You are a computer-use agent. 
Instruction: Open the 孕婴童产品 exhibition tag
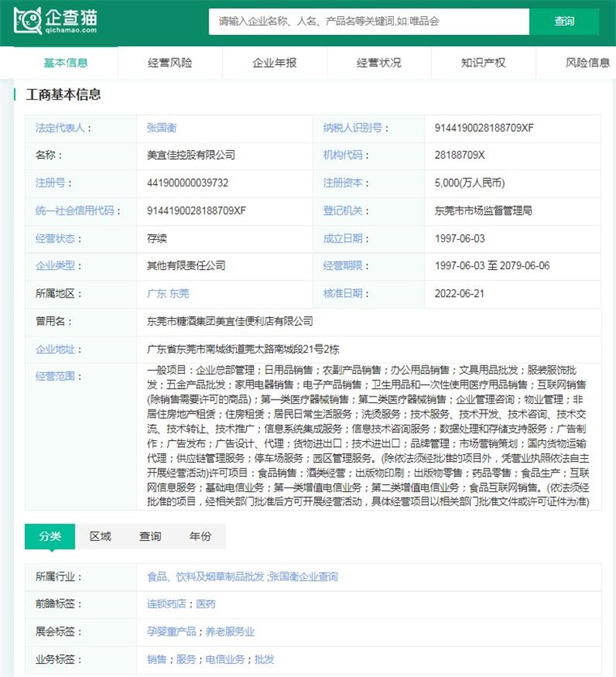(171, 632)
